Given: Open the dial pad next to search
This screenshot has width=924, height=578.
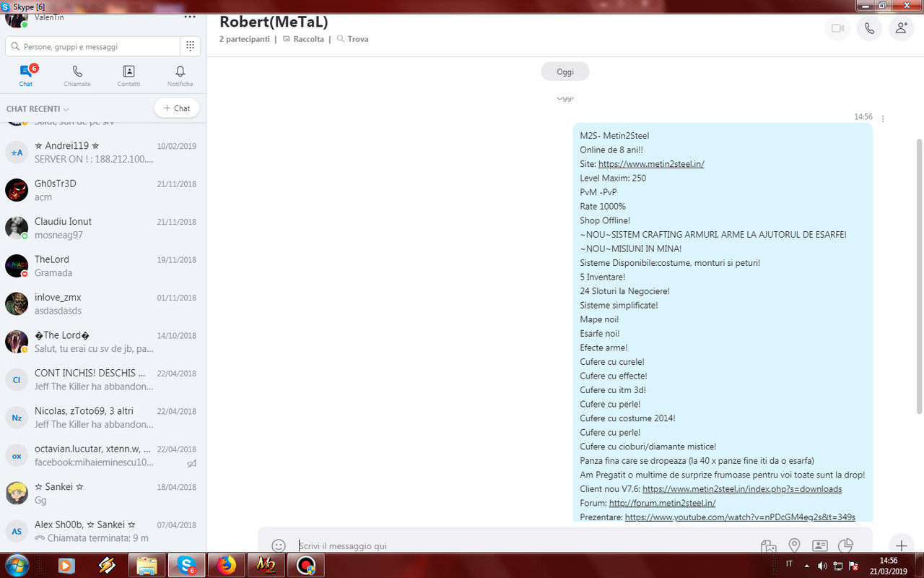Looking at the screenshot, I should tap(190, 46).
